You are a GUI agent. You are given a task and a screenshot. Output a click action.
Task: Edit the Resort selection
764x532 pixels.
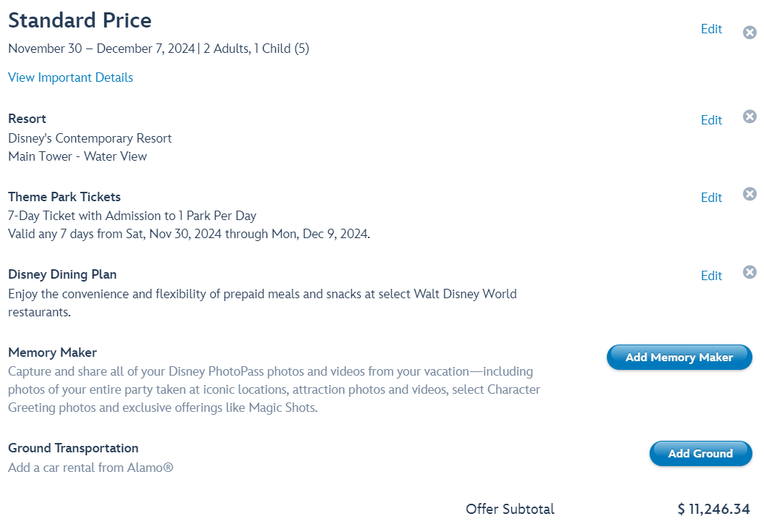(x=711, y=120)
